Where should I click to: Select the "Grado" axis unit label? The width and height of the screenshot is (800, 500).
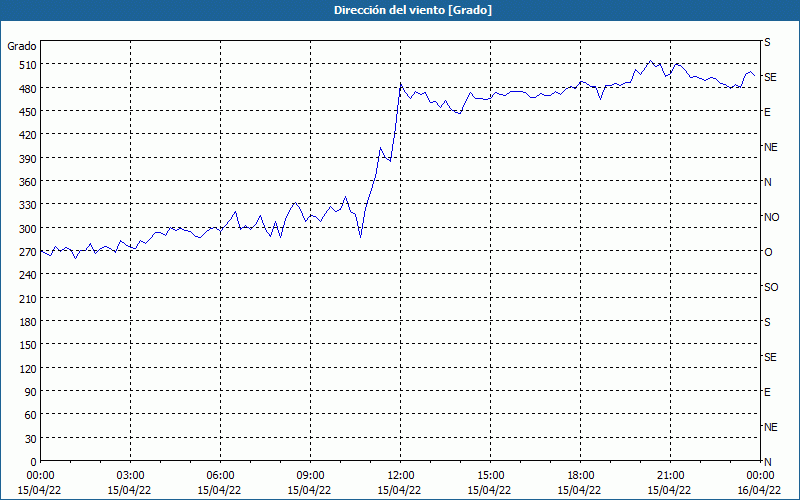22,46
